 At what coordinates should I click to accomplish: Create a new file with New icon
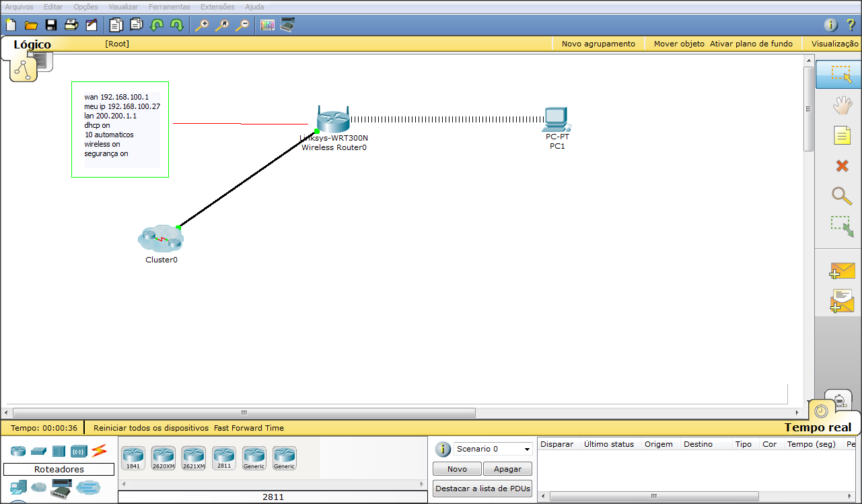[x=11, y=26]
